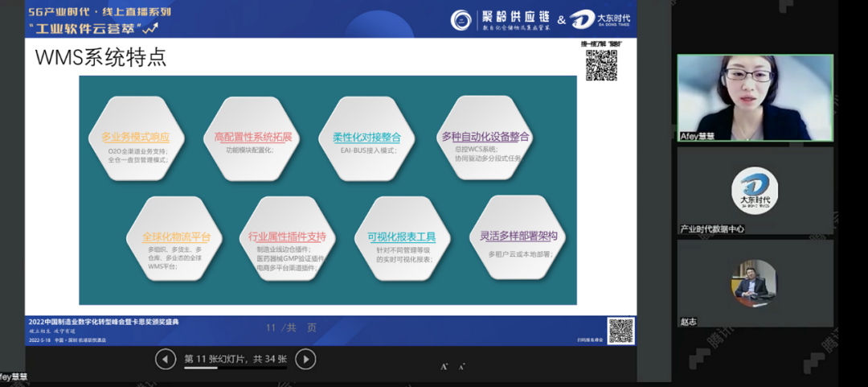Click the 多租户云或本地部署 text
This screenshot has height=387, width=868.
520,253
